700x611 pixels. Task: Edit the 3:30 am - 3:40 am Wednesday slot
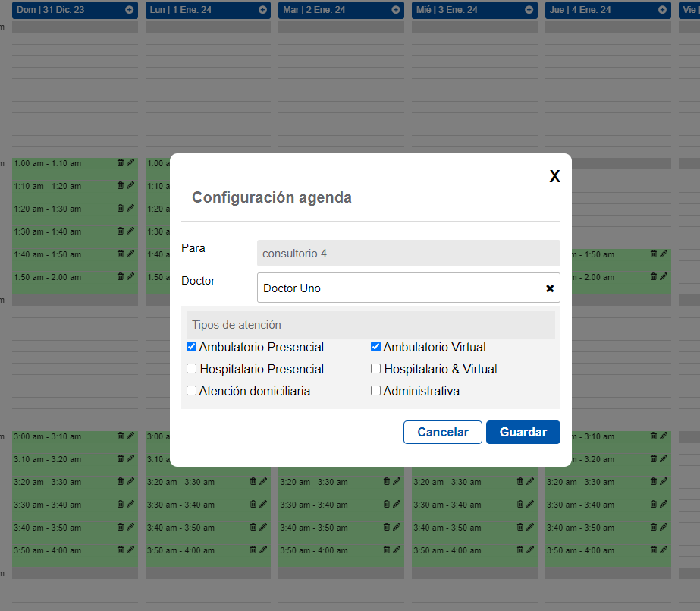(x=530, y=504)
